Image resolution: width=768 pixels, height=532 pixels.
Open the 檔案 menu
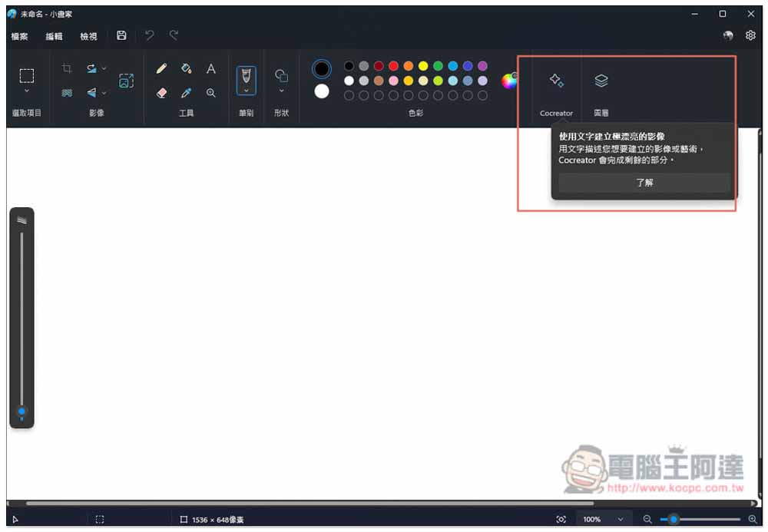pos(20,36)
